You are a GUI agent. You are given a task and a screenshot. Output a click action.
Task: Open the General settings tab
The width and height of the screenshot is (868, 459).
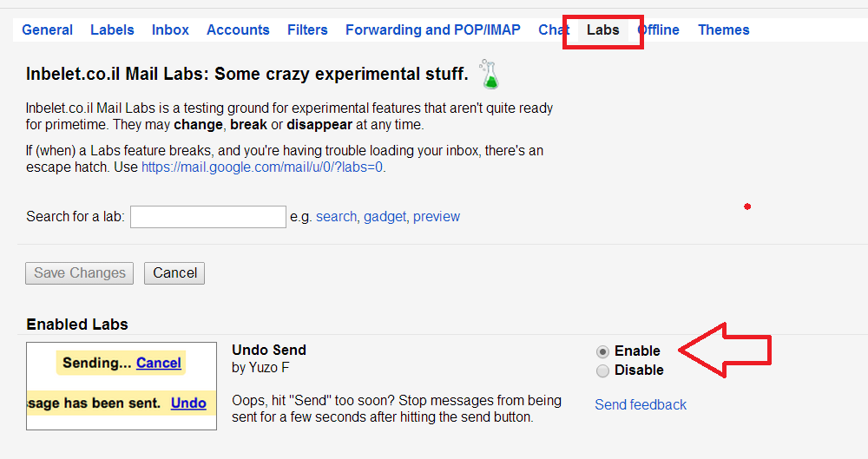[47, 30]
